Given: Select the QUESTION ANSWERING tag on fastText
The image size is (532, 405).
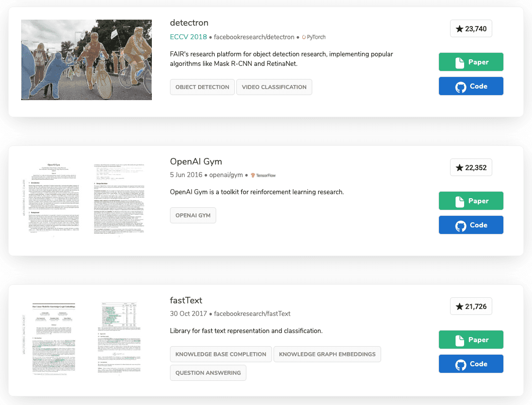Looking at the screenshot, I should click(x=208, y=372).
